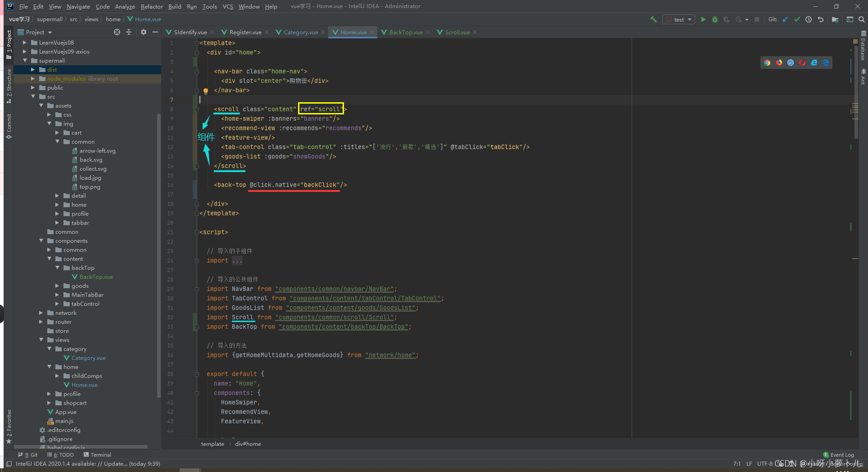The image size is (868, 472).
Task: Expand the network folder
Action: (x=41, y=313)
